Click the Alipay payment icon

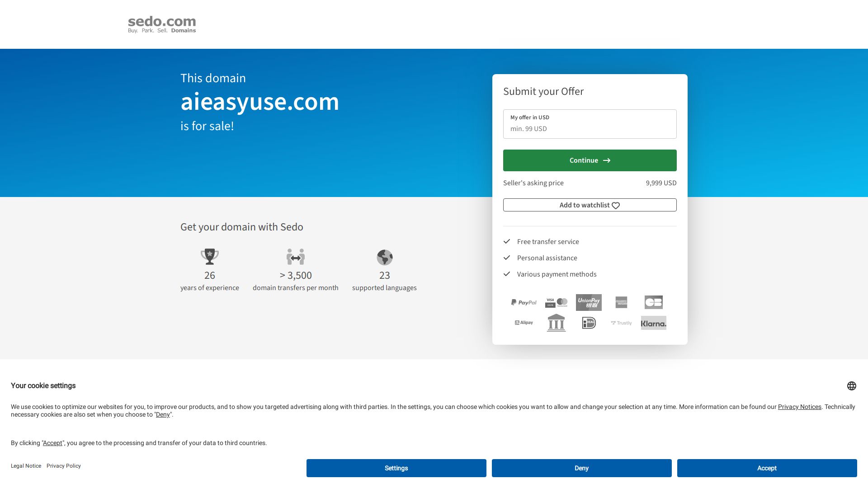pyautogui.click(x=524, y=323)
